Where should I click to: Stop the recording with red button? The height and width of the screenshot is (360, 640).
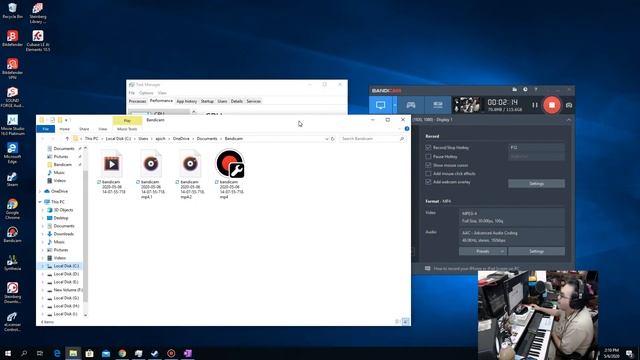pyautogui.click(x=552, y=105)
